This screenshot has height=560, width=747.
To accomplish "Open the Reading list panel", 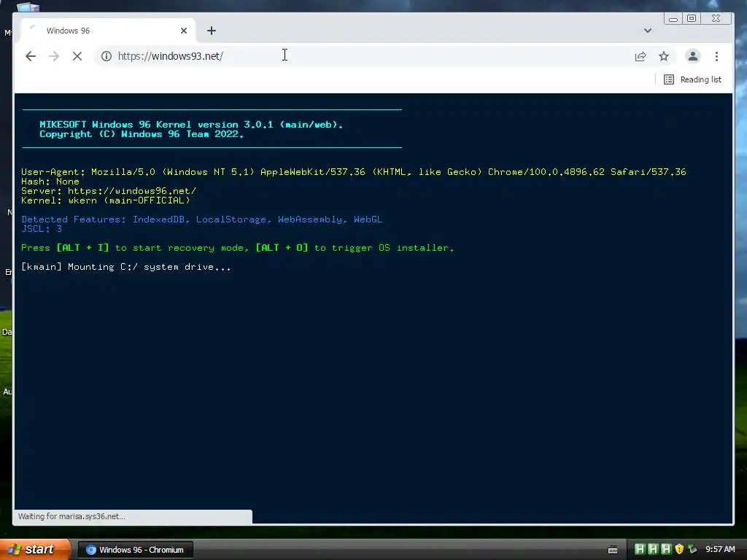I will click(x=693, y=79).
